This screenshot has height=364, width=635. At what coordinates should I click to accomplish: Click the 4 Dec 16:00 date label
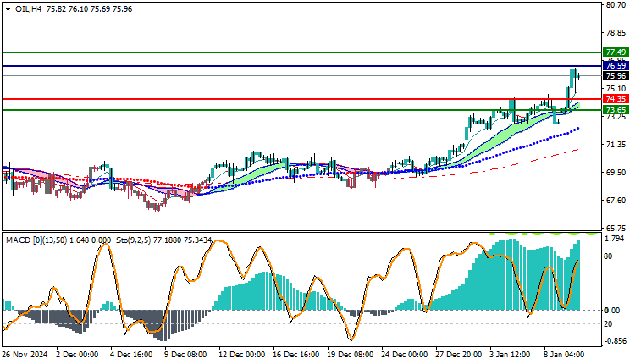point(131,355)
